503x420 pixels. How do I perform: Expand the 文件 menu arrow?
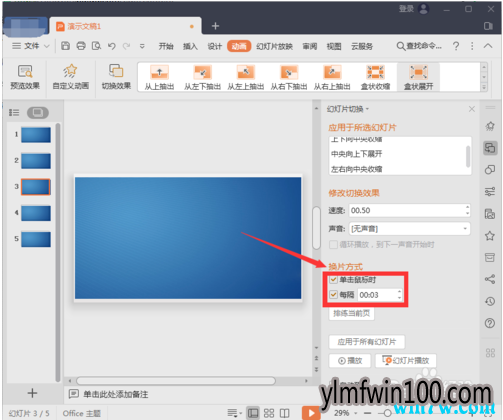click(47, 46)
